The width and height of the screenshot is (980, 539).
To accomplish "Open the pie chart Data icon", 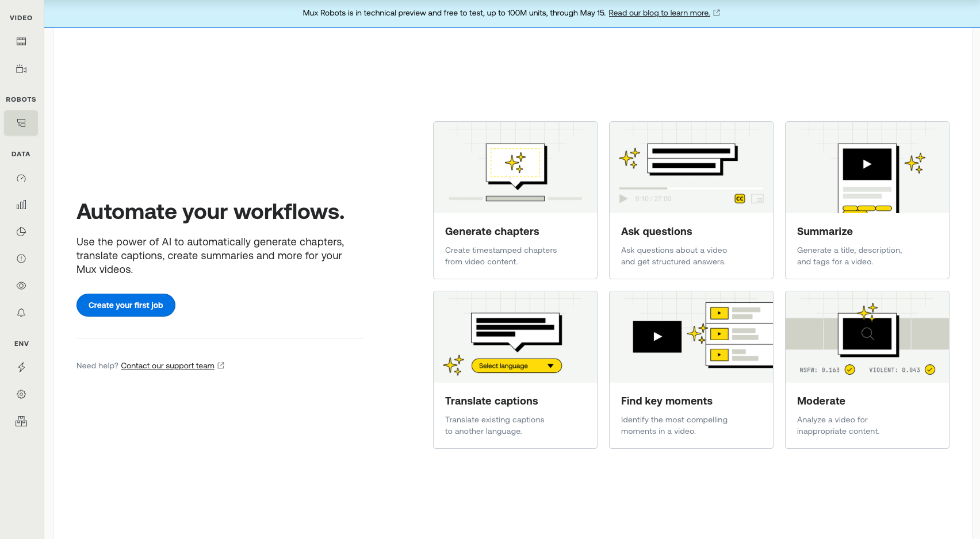I will point(21,232).
